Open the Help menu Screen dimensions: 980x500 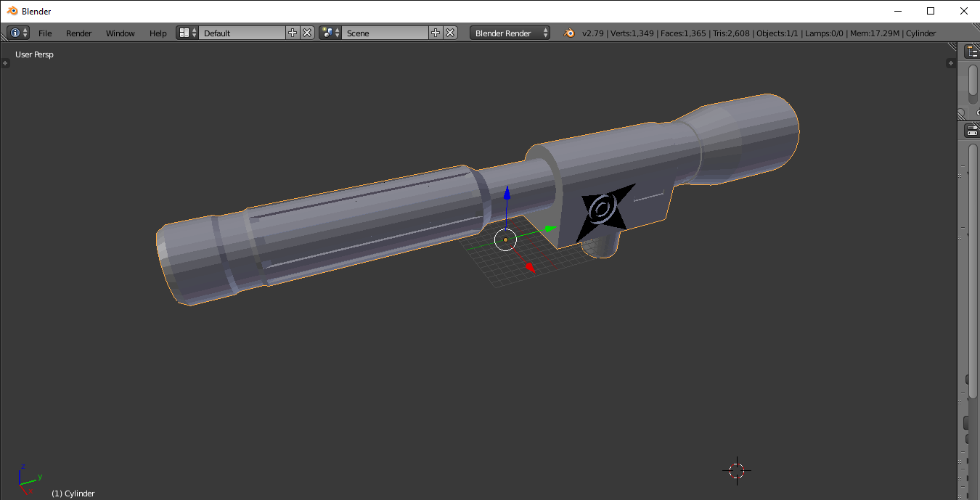point(158,33)
